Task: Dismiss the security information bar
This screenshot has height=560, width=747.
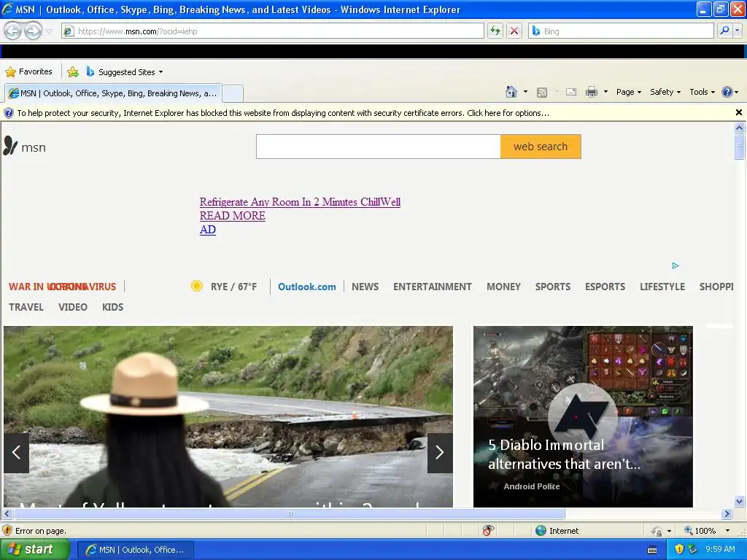Action: coord(738,112)
